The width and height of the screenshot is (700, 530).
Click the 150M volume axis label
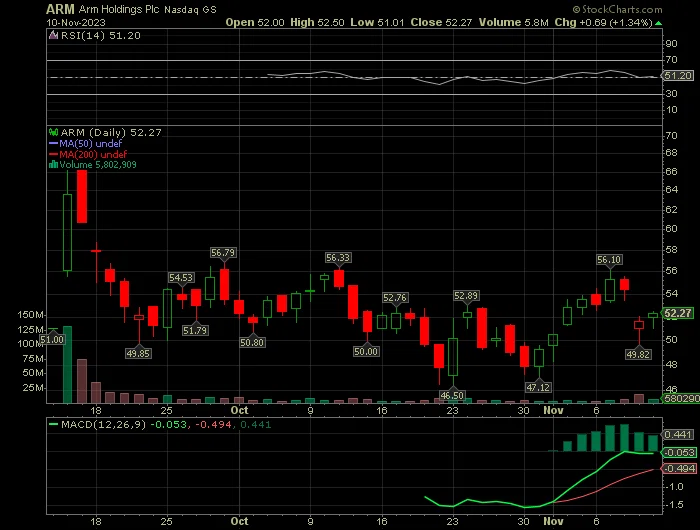(31, 315)
